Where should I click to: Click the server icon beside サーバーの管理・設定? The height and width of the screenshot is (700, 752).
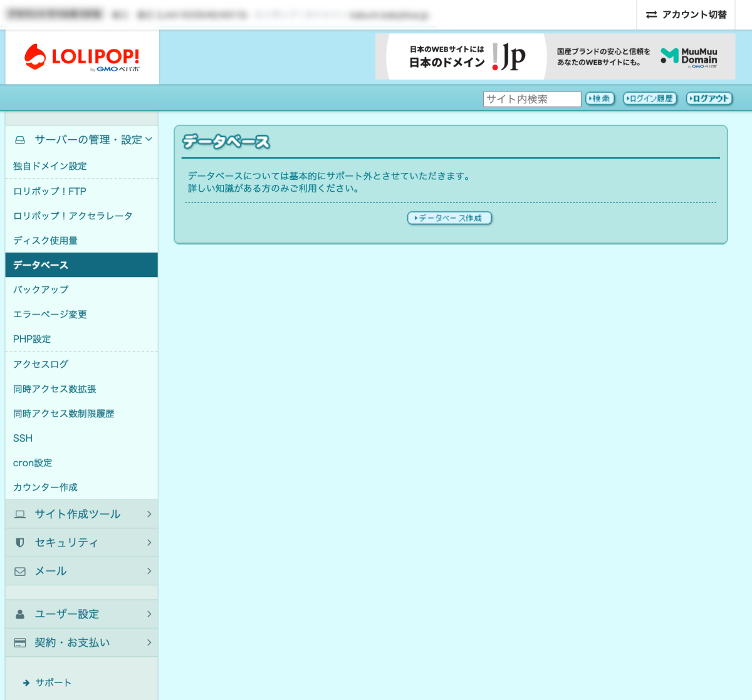[x=20, y=140]
